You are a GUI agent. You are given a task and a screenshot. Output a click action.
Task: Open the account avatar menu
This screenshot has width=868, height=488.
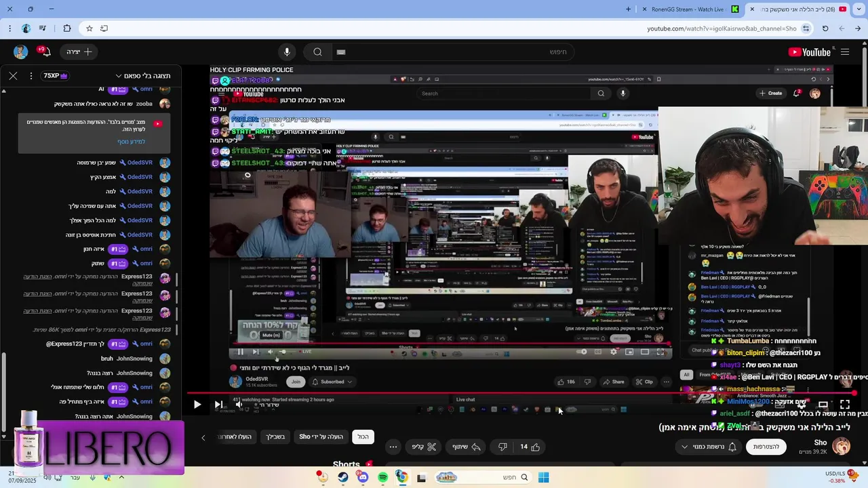click(x=20, y=52)
